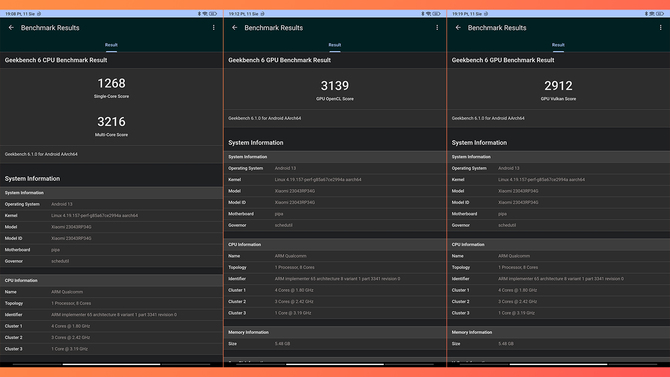Image resolution: width=670 pixels, height=377 pixels.
Task: Click Cluster 3 '1 Core @ 3.19 GHz', Vulkan screen
Action: [x=558, y=313]
